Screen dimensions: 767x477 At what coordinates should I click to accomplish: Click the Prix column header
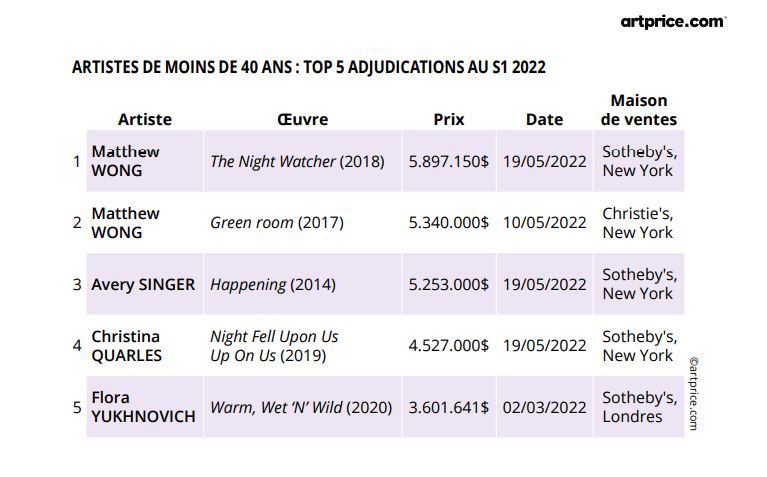(x=449, y=119)
